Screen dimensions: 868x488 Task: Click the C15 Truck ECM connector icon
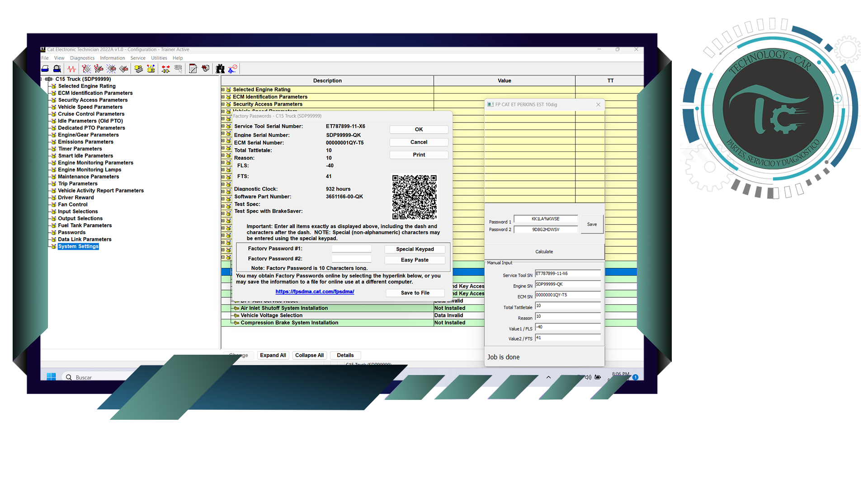point(49,79)
